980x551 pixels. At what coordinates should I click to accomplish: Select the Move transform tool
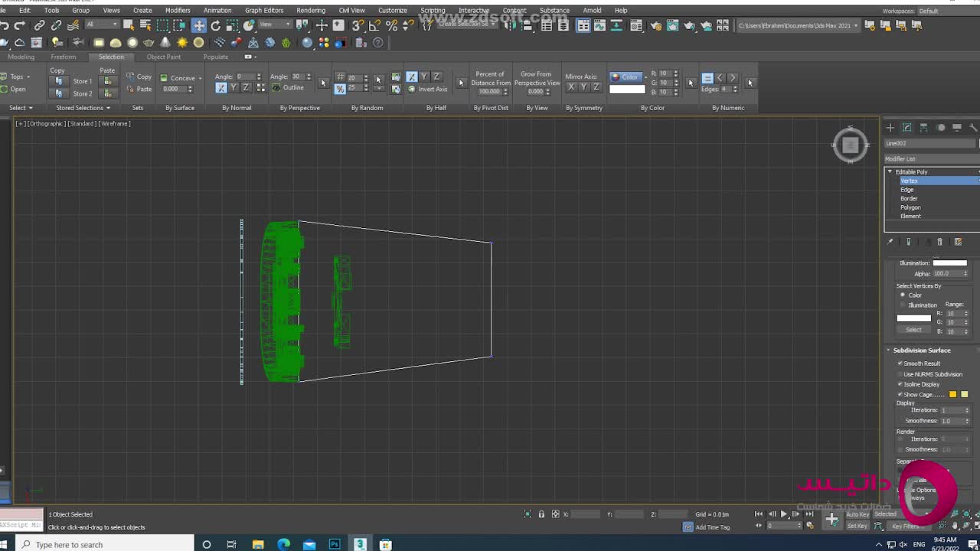pyautogui.click(x=199, y=25)
